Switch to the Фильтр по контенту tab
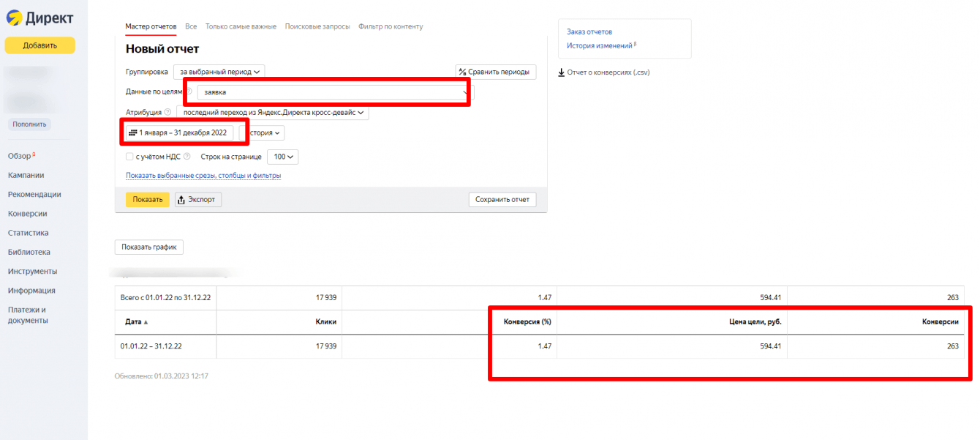Screen dimensions: 980x440 click(x=391, y=26)
